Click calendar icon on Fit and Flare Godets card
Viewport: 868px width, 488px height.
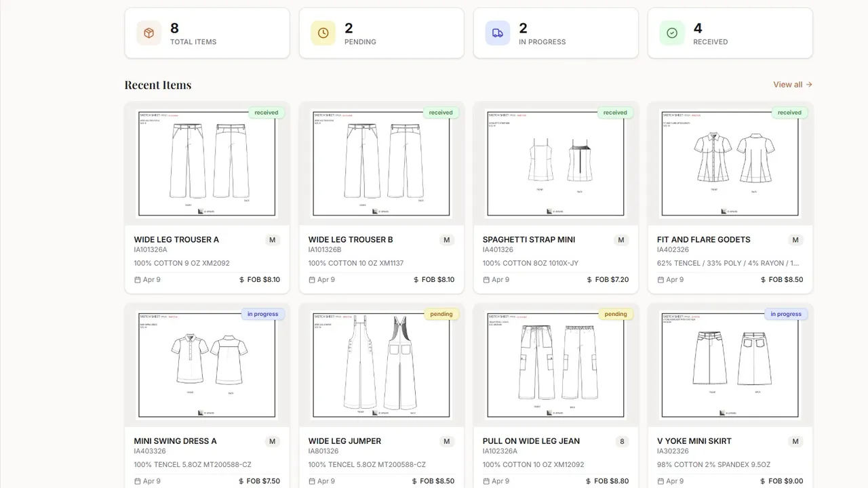pos(660,279)
